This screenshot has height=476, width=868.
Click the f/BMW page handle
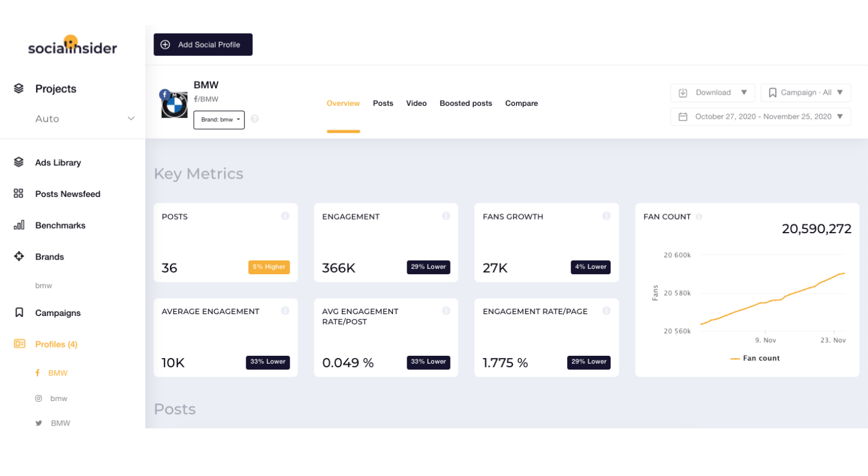pyautogui.click(x=206, y=99)
